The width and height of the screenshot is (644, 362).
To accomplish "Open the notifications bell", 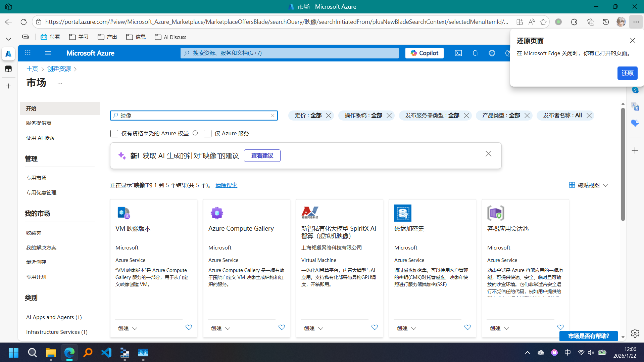I will click(x=475, y=53).
